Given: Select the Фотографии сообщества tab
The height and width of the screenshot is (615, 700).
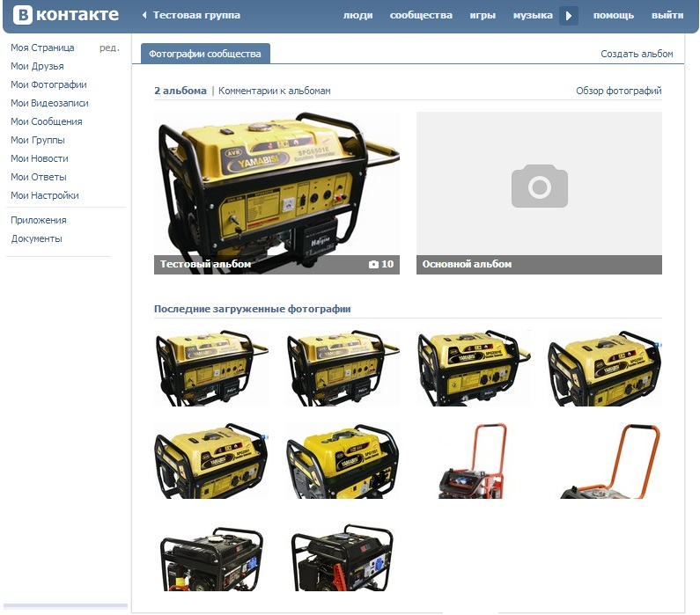Looking at the screenshot, I should (205, 54).
